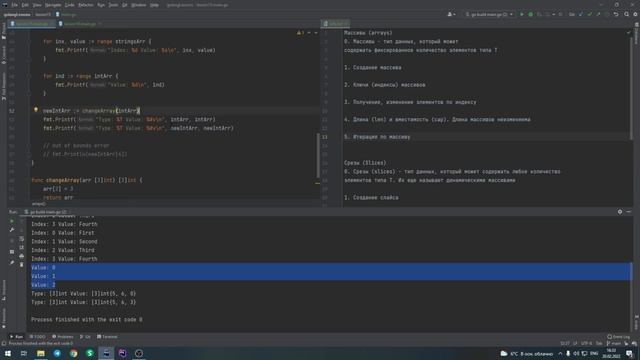
Task: Open the Refactor menu
Action: [x=86, y=5]
